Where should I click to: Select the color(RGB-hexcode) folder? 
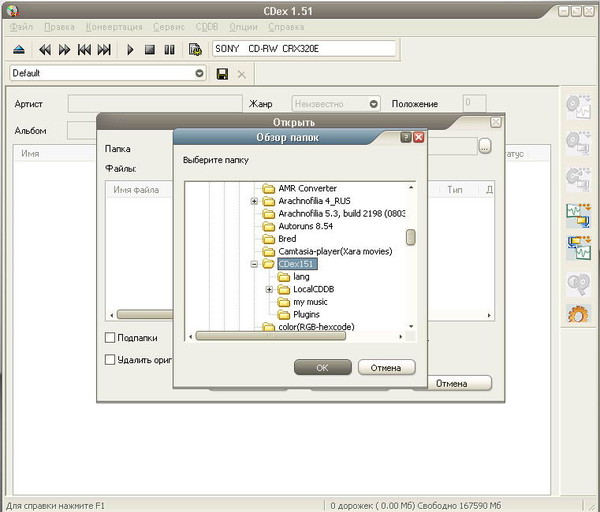[316, 327]
